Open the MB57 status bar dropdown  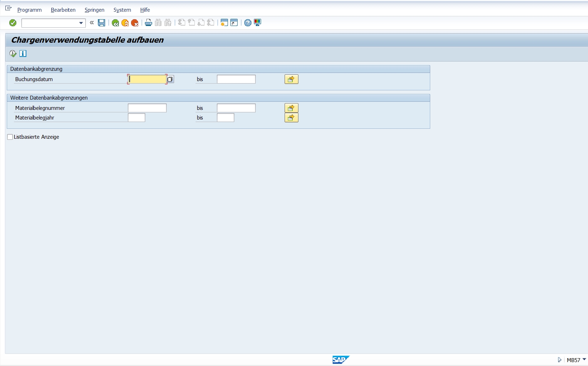click(584, 360)
